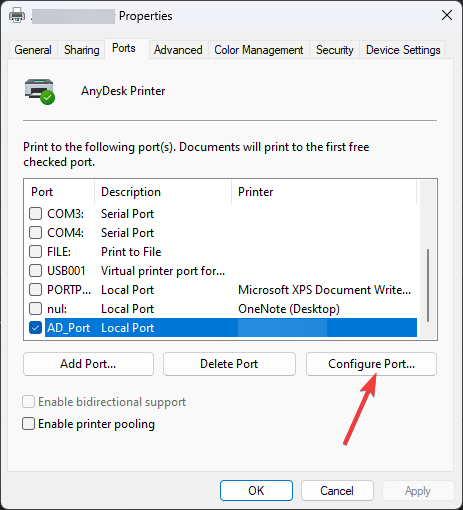Click the port list vertical scrollbar thumb
The width and height of the screenshot is (463, 510).
(428, 285)
